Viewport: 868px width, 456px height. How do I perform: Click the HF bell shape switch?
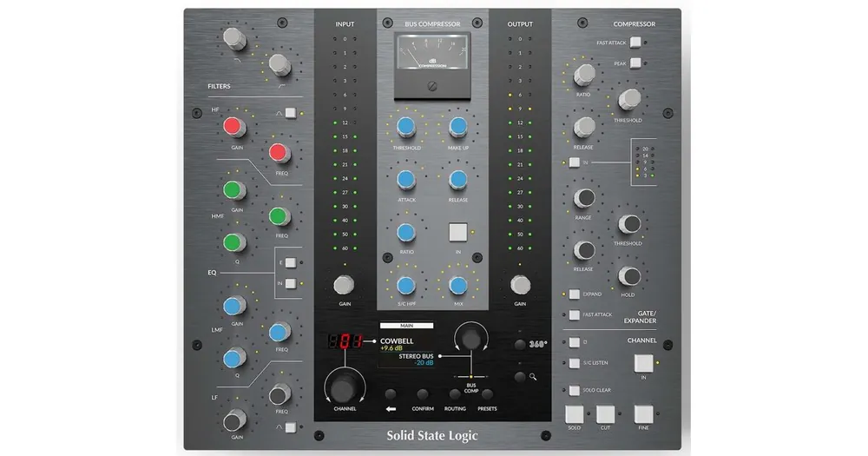[291, 114]
